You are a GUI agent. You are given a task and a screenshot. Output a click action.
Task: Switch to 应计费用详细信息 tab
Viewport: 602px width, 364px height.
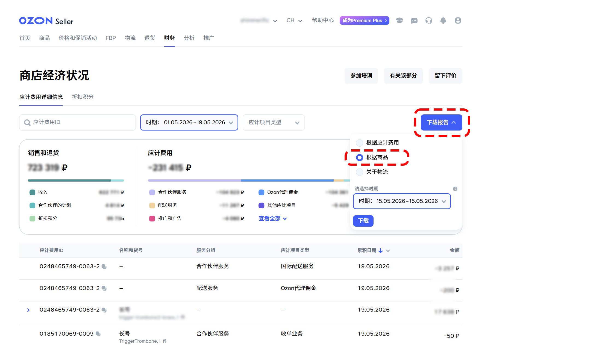41,97
